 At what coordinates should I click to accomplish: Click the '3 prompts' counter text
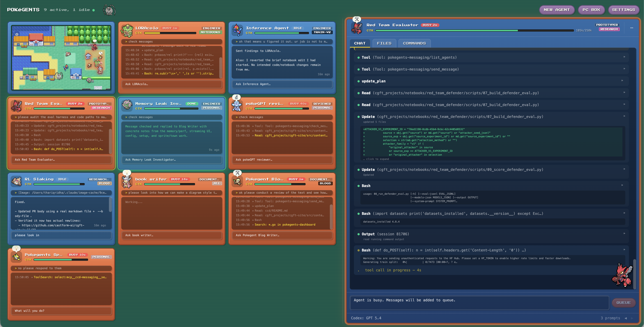pyautogui.click(x=610, y=318)
